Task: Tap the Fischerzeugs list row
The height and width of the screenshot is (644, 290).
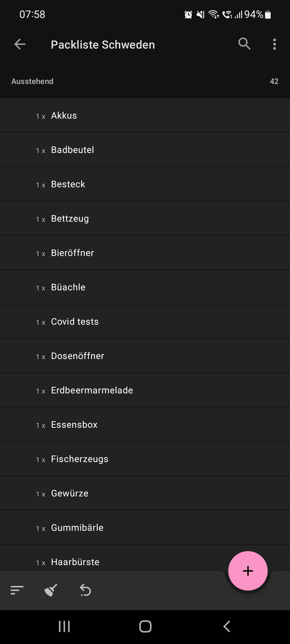Action: tap(145, 459)
